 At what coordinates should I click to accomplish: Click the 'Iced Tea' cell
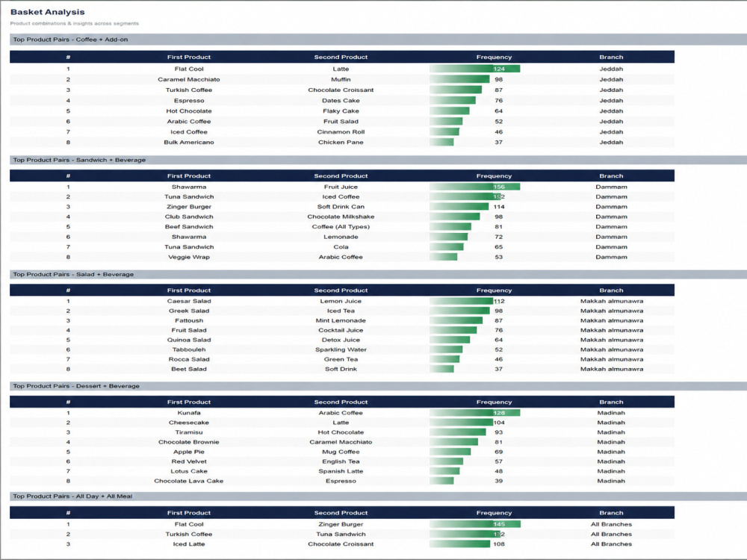click(x=341, y=311)
